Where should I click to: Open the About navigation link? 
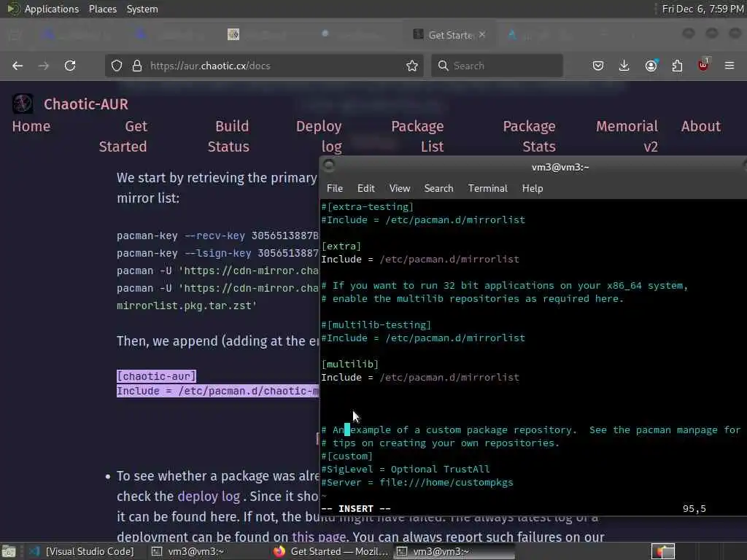click(x=701, y=126)
